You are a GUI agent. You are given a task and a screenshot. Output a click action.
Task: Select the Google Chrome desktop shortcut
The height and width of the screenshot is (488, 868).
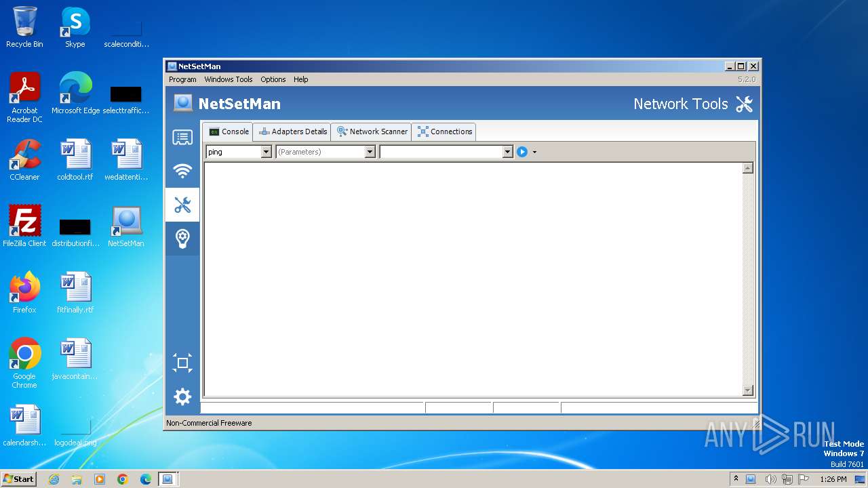click(24, 363)
